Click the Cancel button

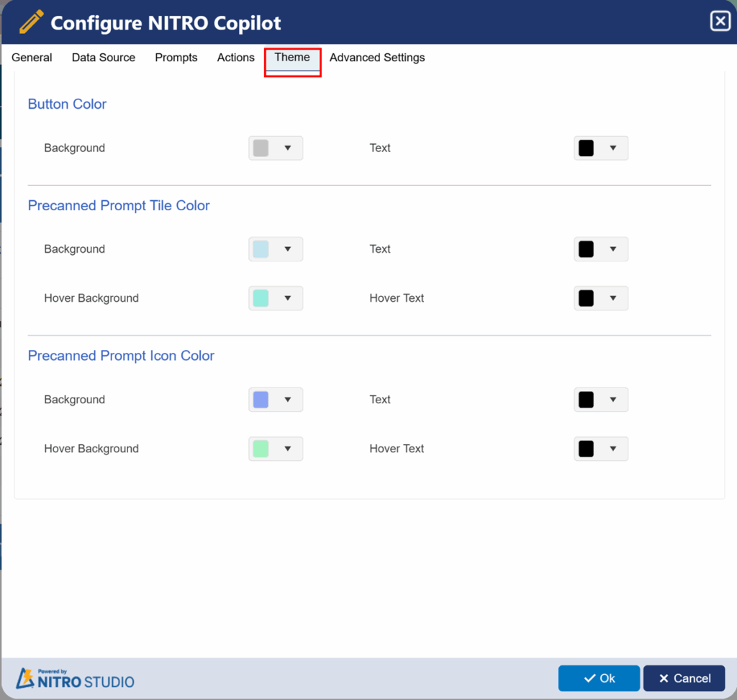coord(684,678)
